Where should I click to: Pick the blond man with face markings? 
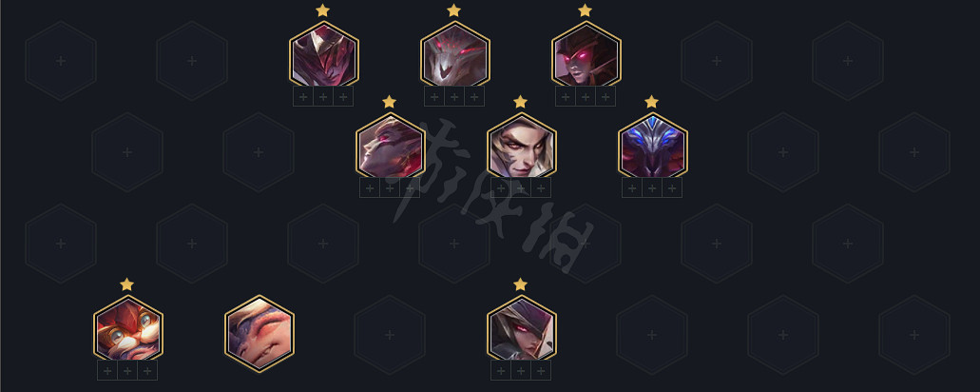coord(522,147)
